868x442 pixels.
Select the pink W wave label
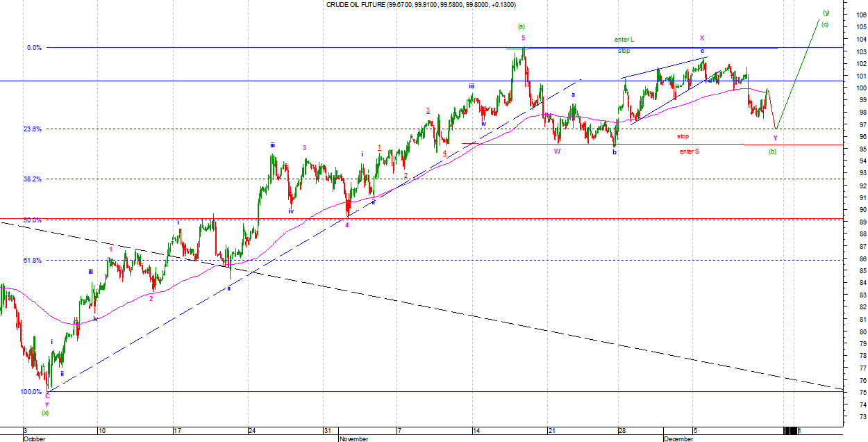tap(557, 151)
